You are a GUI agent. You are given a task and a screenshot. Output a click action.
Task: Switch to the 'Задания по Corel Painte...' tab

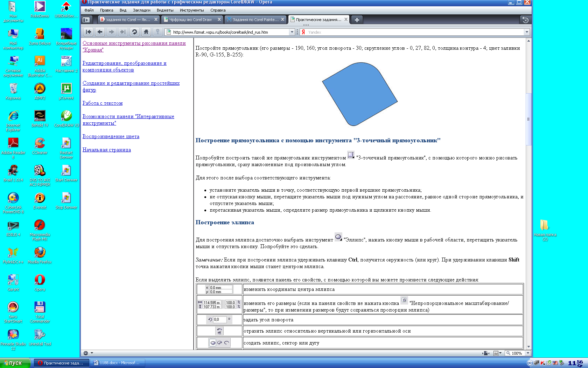[255, 20]
